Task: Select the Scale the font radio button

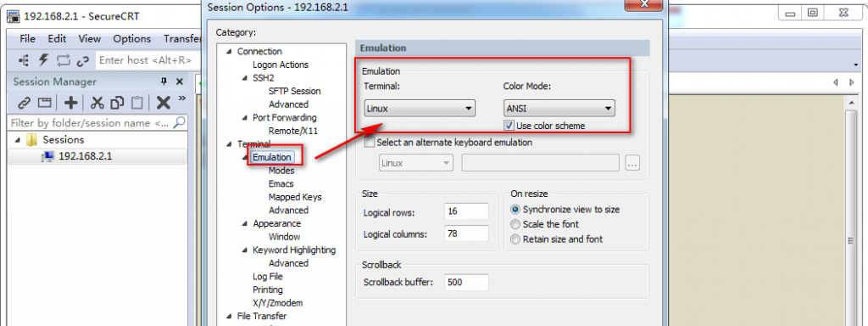Action: coord(515,224)
